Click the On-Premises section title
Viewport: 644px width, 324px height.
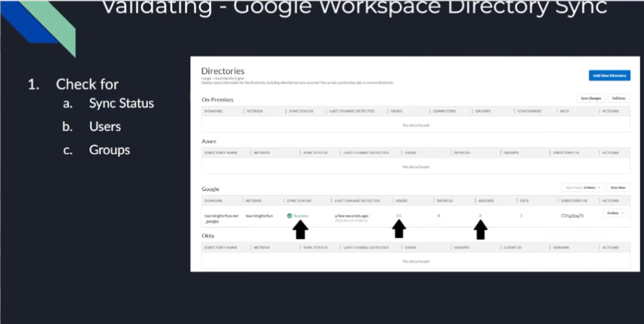(217, 99)
